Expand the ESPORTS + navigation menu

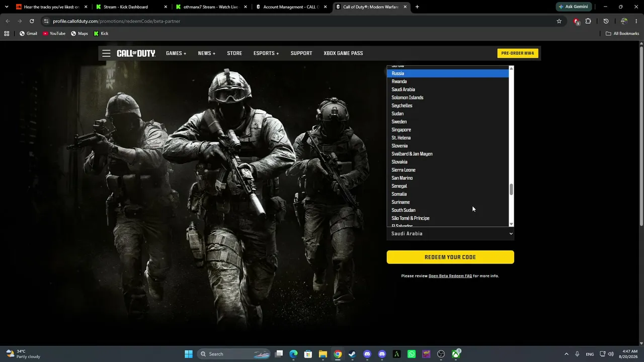(266, 53)
